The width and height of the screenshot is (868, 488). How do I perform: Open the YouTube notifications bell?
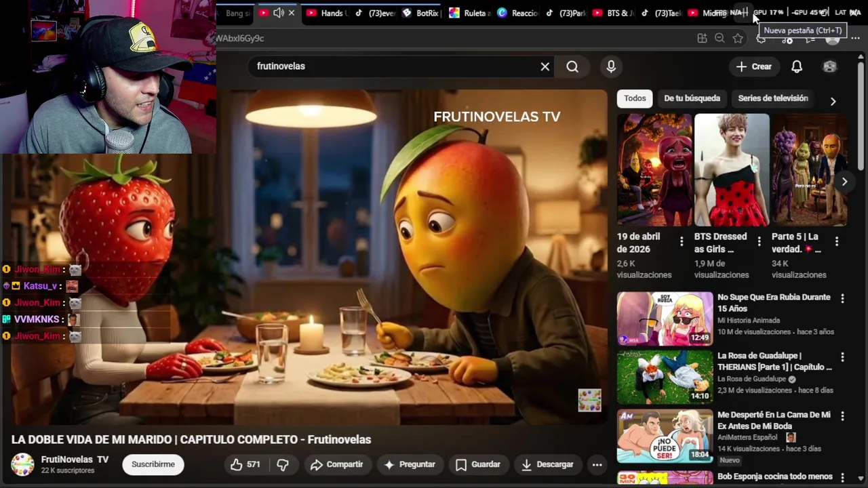tap(797, 66)
